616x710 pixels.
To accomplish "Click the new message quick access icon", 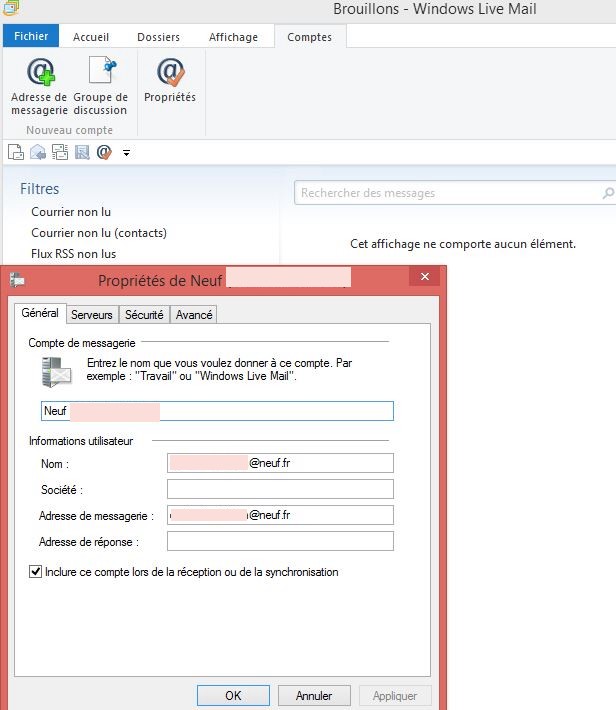I will [x=15, y=152].
